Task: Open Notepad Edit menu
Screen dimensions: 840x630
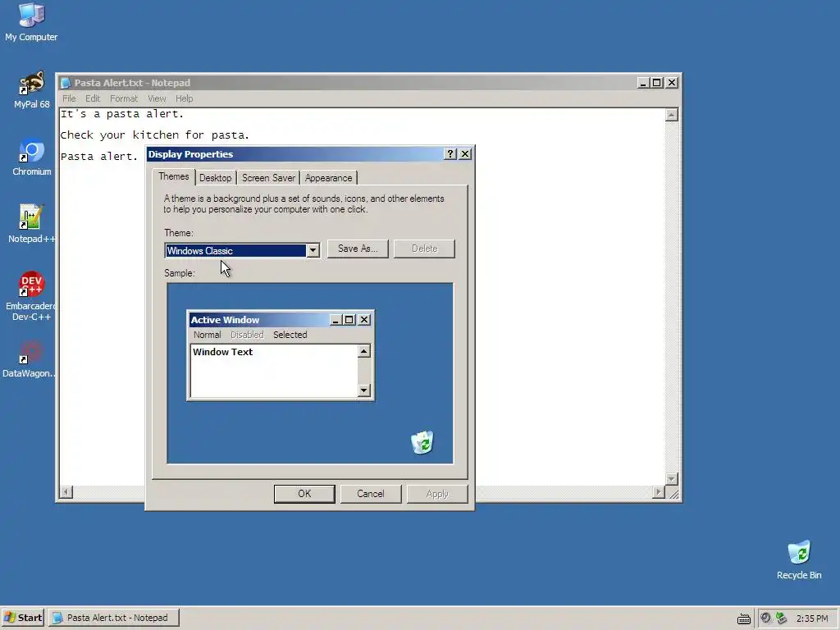Action: click(x=93, y=98)
